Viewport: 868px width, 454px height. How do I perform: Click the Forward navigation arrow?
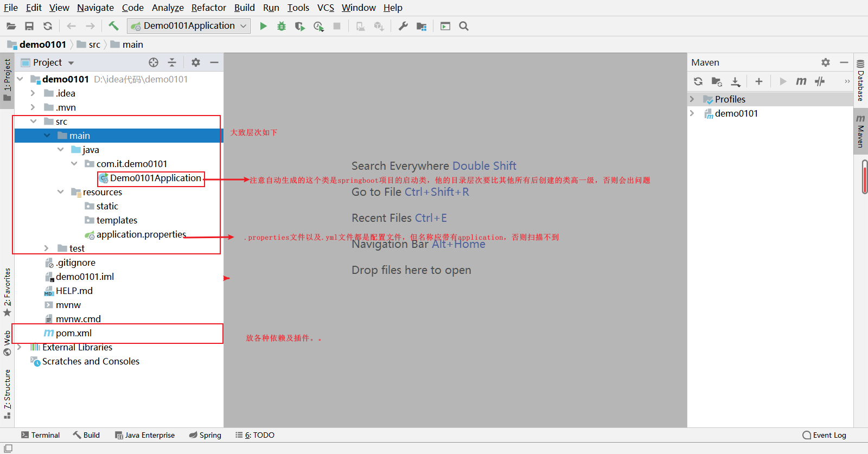90,26
